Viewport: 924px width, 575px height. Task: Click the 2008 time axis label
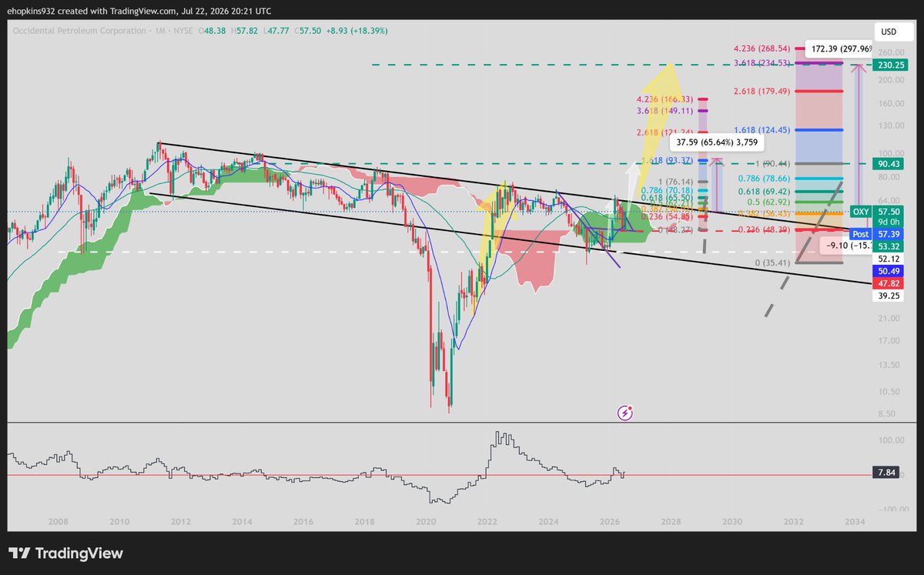coord(59,521)
